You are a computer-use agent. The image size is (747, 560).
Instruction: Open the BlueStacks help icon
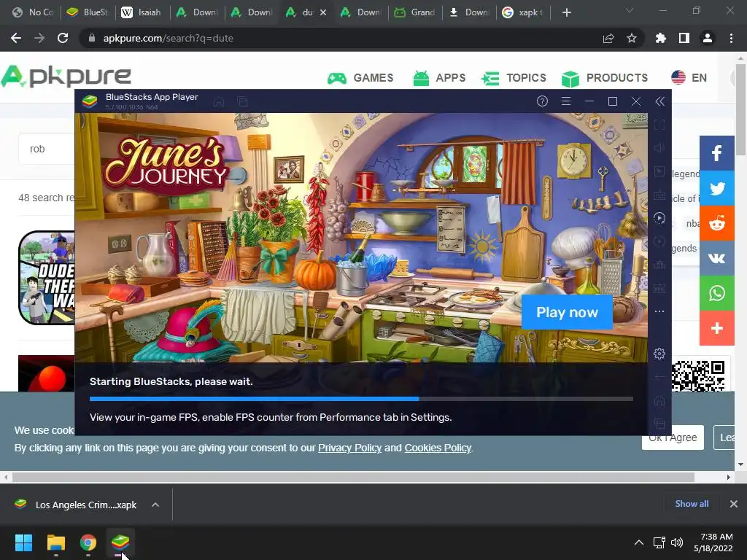(542, 101)
